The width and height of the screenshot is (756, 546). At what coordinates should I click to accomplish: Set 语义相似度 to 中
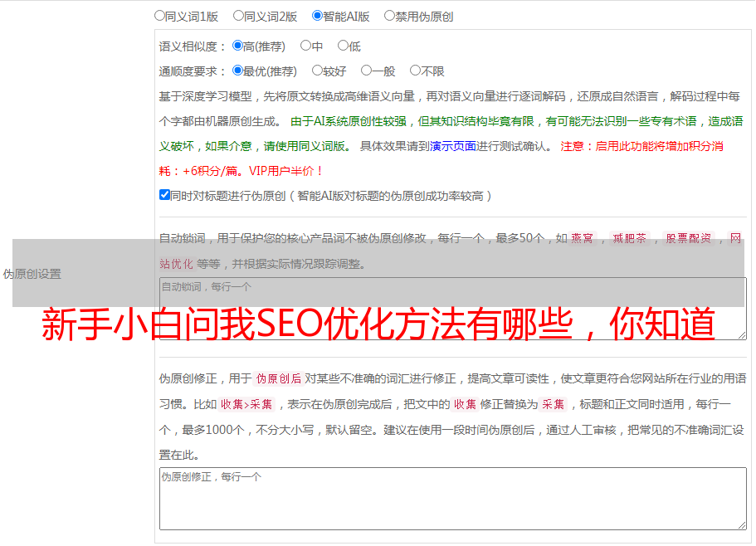coord(305,46)
